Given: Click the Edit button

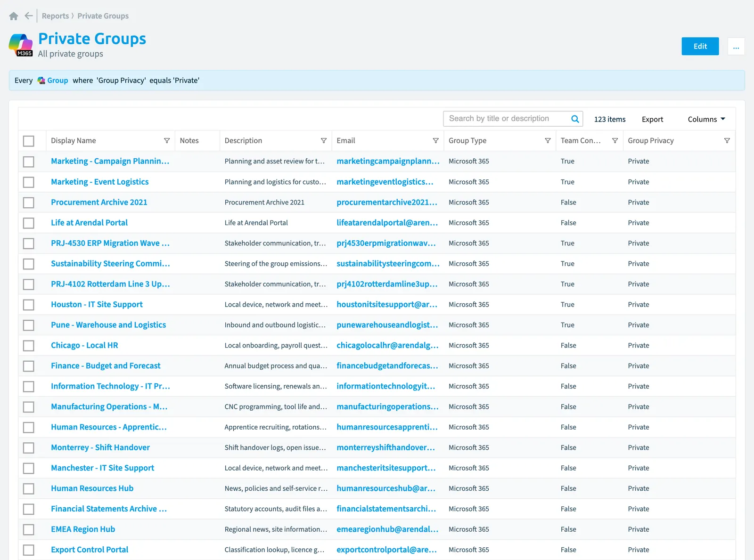Looking at the screenshot, I should click(700, 46).
